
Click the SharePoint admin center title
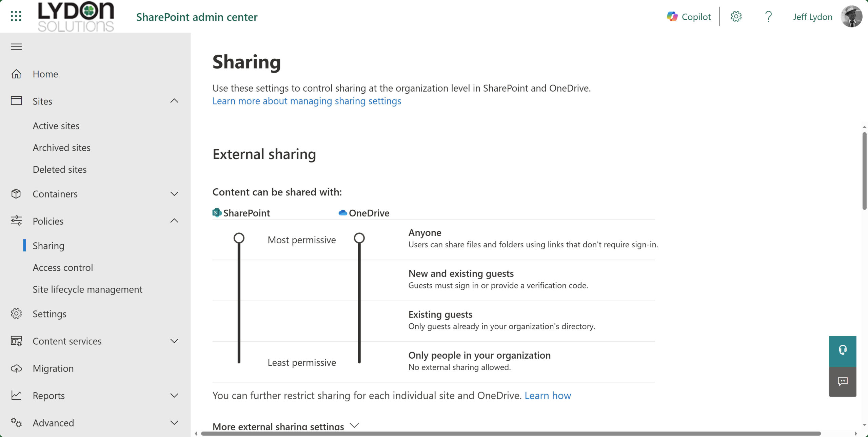[x=197, y=17]
